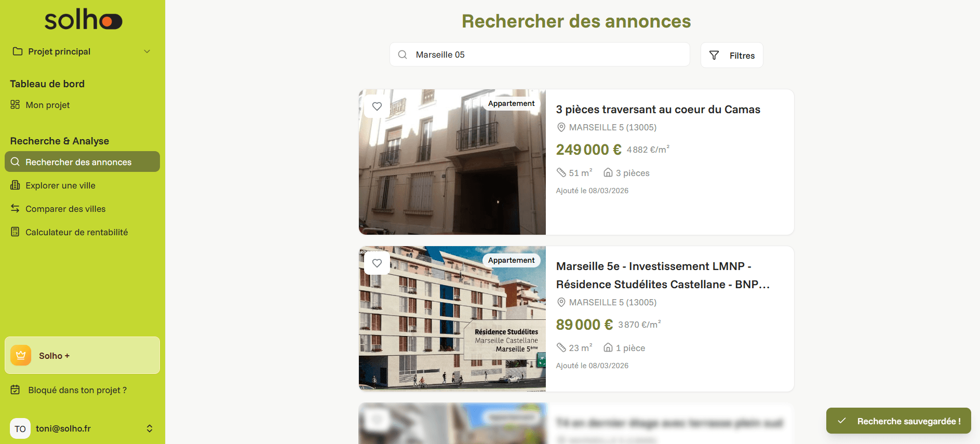Open listing title 3 pièces traversant au coeur du Camas

point(658,110)
